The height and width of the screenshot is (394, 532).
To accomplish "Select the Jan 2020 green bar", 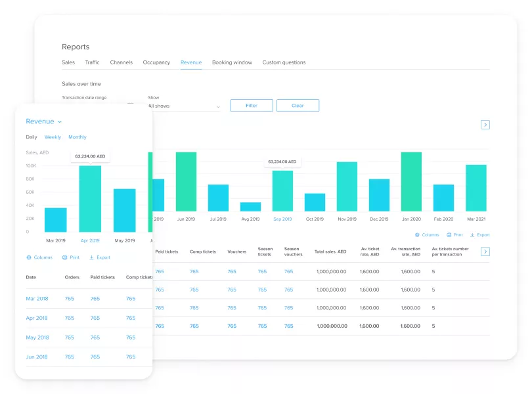I will click(410, 182).
